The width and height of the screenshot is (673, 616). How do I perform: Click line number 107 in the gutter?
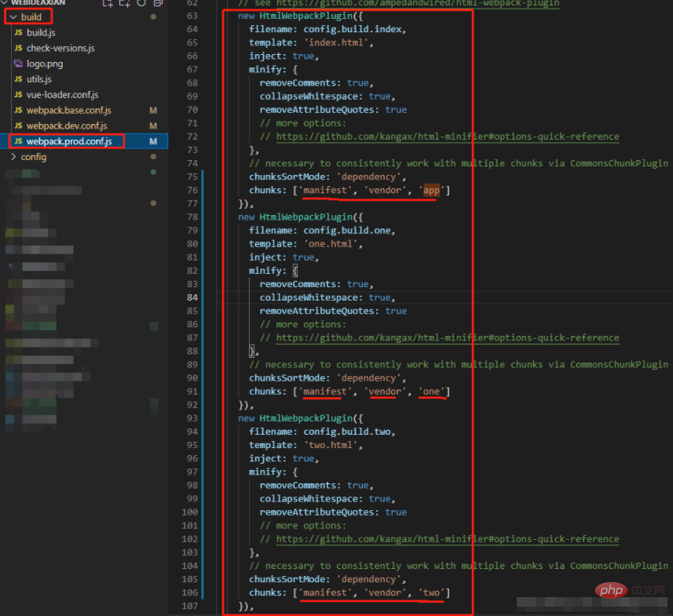(190, 606)
